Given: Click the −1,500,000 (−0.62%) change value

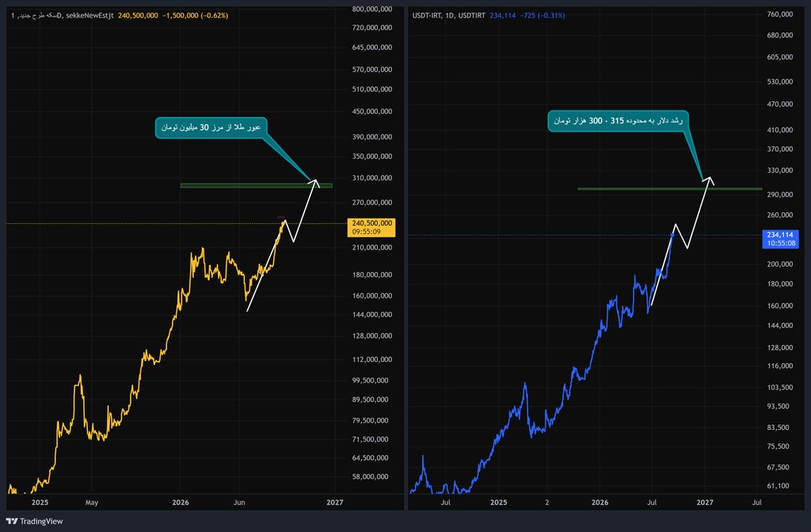Looking at the screenshot, I should (x=195, y=16).
